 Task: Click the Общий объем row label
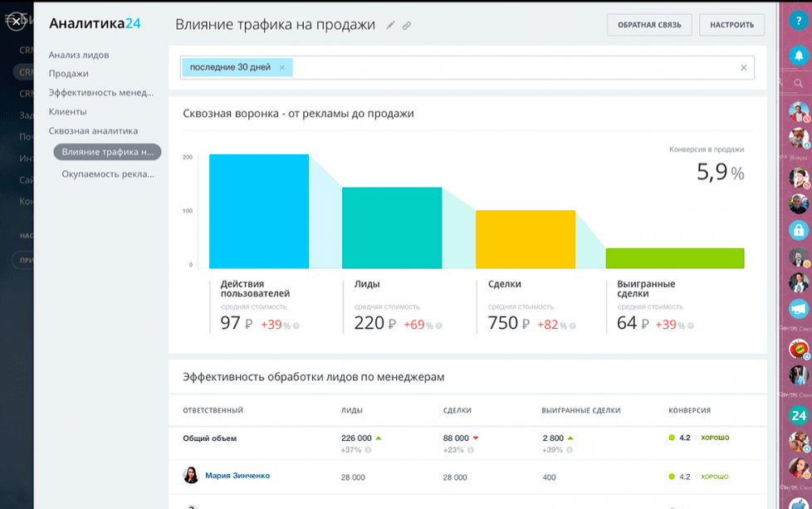(x=210, y=438)
